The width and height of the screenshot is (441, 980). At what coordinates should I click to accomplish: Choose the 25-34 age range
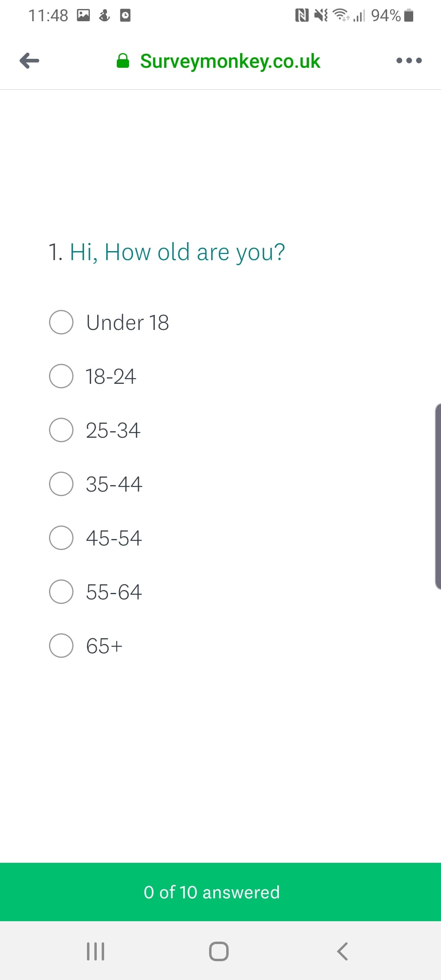61,430
